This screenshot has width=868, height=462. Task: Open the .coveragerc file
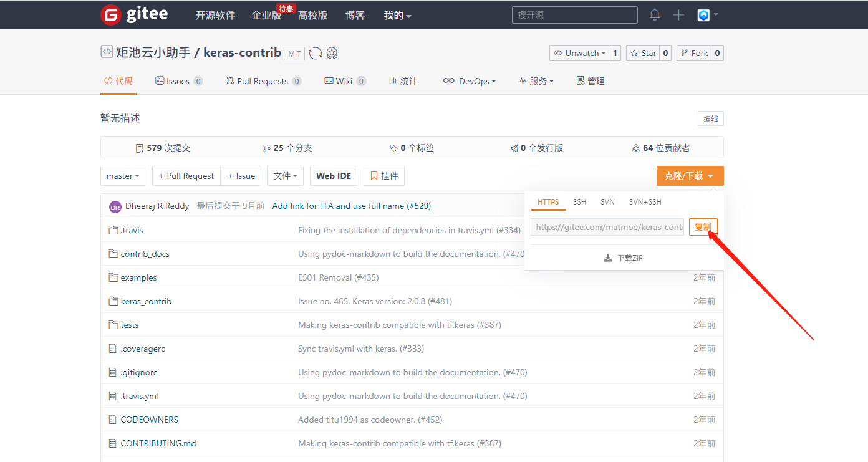(143, 349)
